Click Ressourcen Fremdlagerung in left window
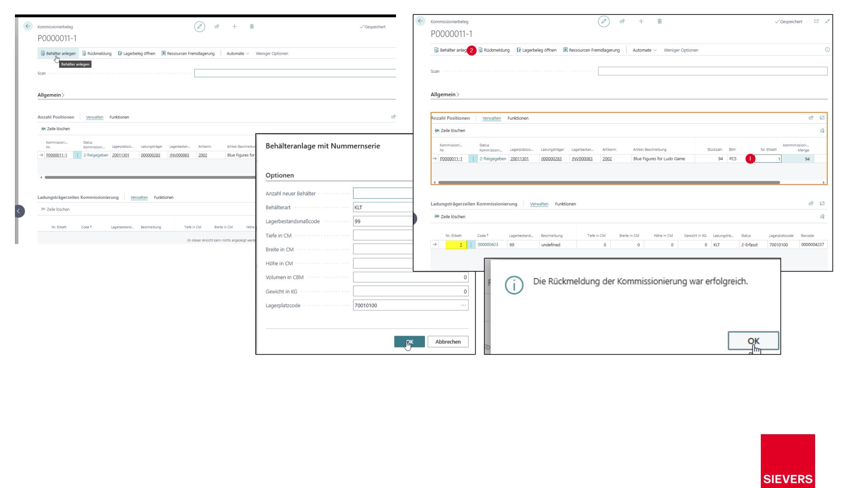Screen dimensions: 868x488 pos(188,53)
